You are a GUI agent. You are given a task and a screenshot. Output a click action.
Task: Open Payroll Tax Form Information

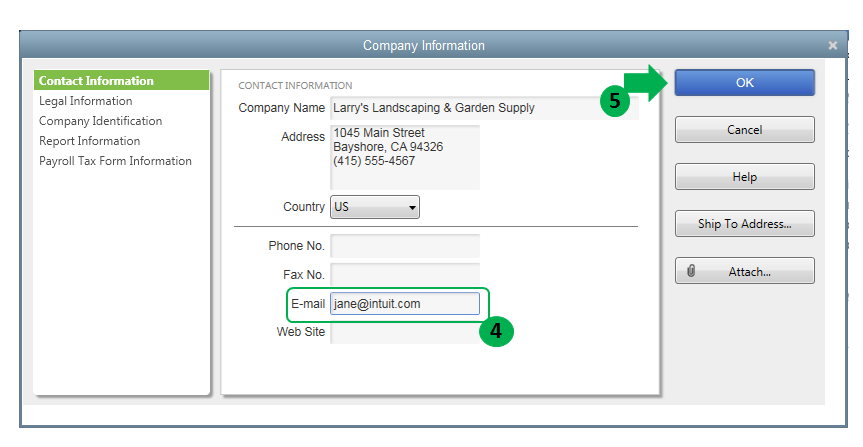coord(115,161)
